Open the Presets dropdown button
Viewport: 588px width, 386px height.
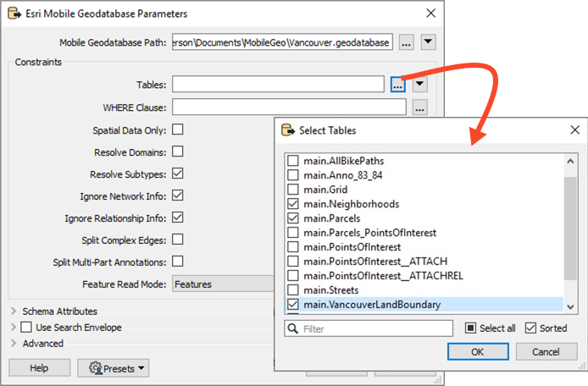pos(114,368)
